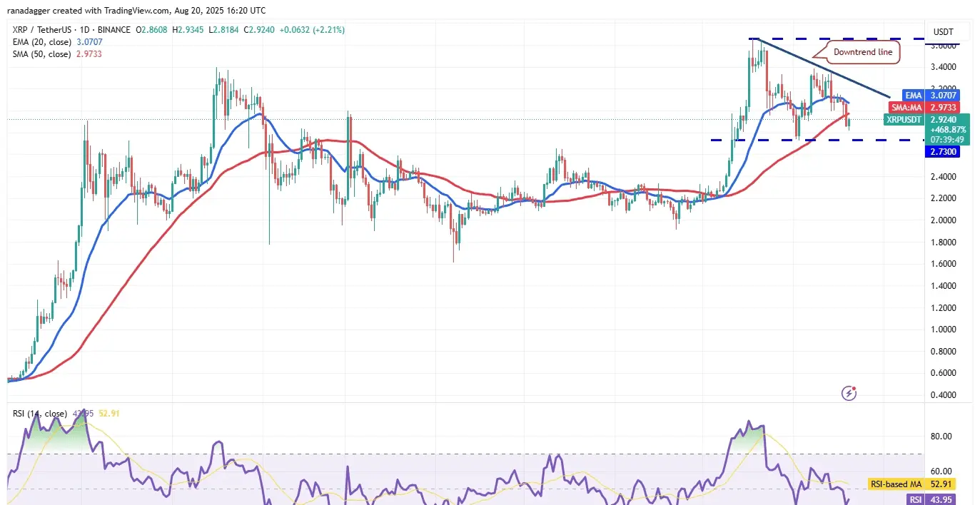Click the 1.8000 price axis label

[944, 243]
